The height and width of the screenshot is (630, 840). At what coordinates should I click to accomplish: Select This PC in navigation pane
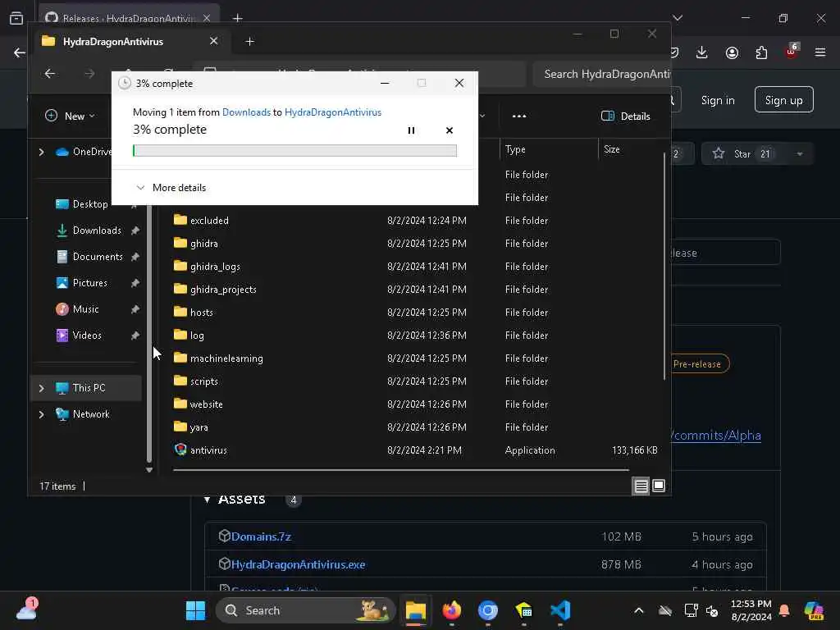[x=80, y=388]
